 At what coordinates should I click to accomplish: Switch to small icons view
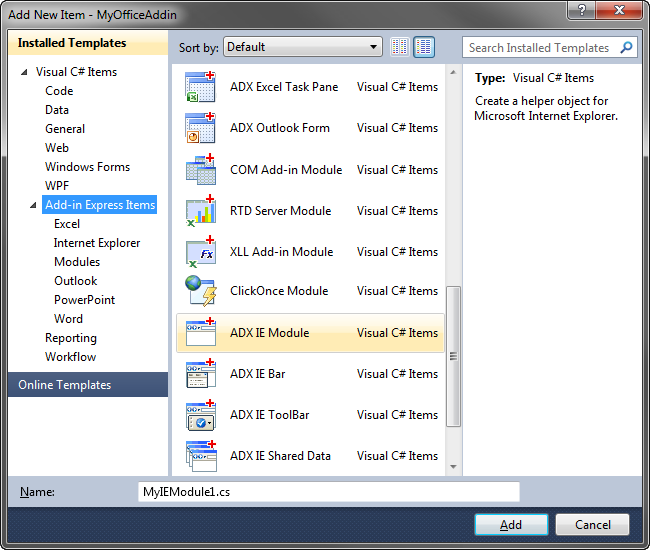click(400, 47)
